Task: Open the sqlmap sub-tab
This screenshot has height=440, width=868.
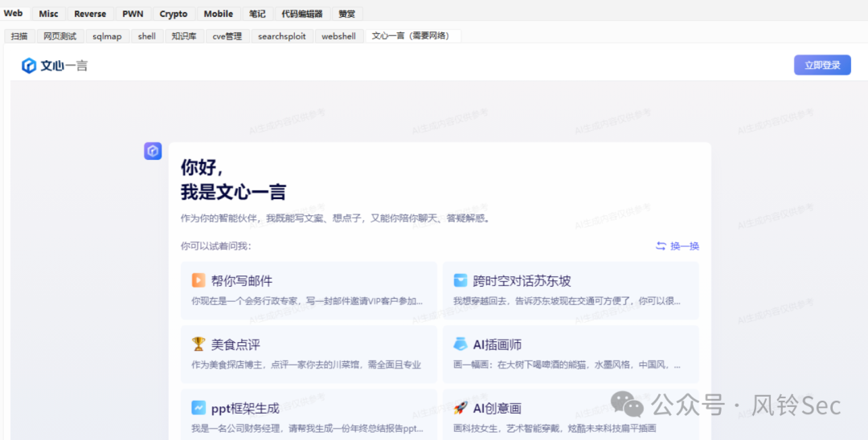Action: (108, 36)
